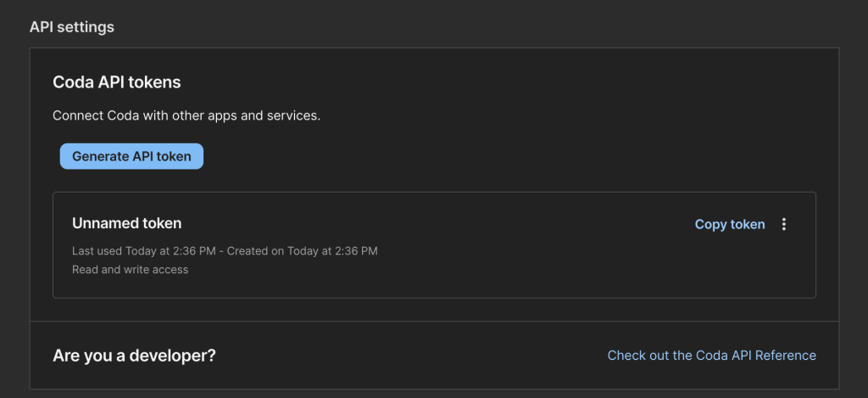
Task: Click the Generate API token button
Action: coord(131,156)
